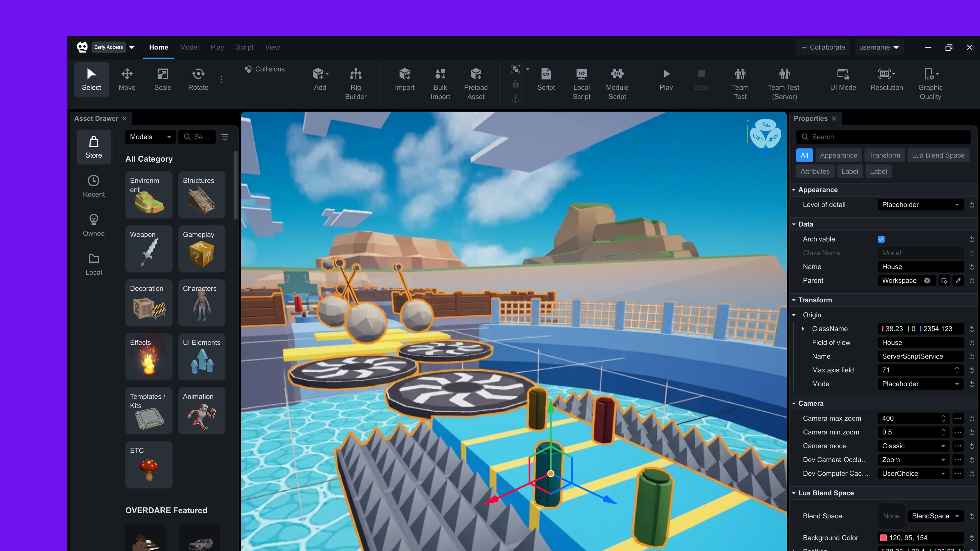Switch to the Model ribbon tab
The height and width of the screenshot is (551, 980).
tap(189, 47)
